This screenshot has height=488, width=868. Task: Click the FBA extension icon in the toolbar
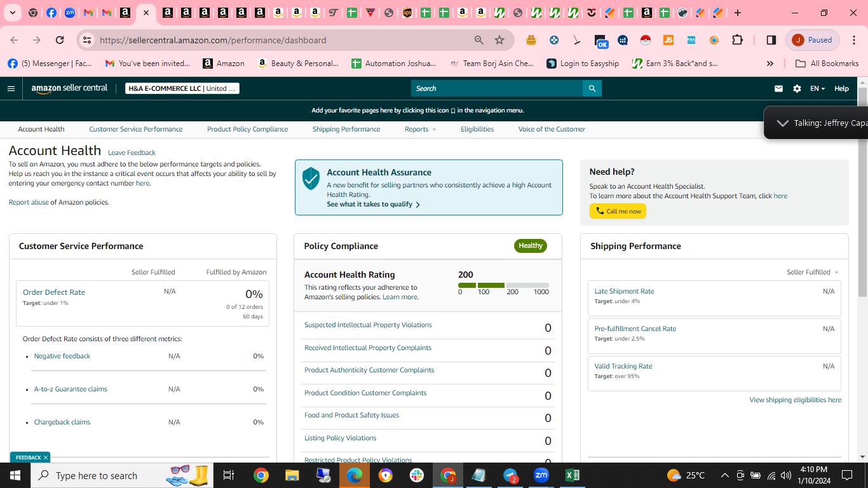click(x=691, y=40)
